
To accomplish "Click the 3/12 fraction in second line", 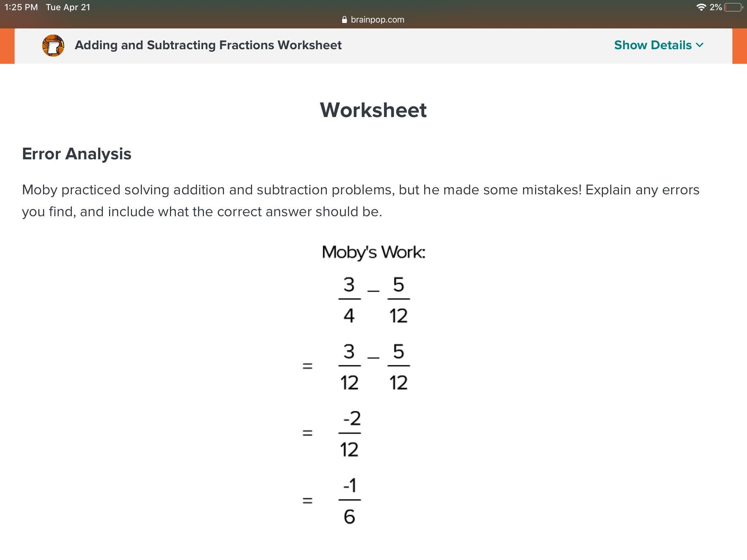I will (349, 366).
